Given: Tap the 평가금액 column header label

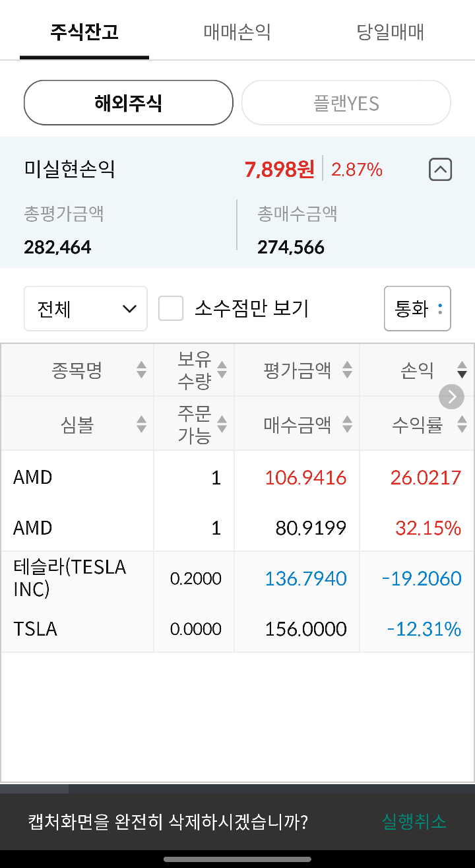Looking at the screenshot, I should tap(298, 370).
